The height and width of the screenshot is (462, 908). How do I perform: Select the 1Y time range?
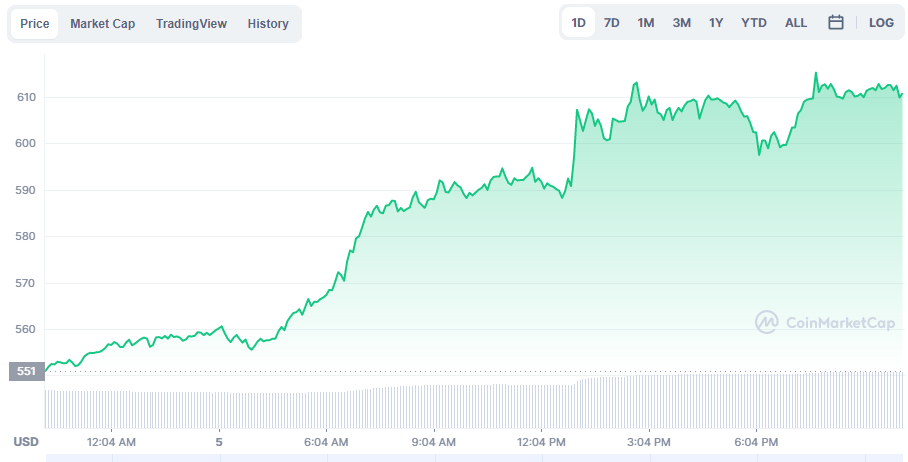pos(716,23)
